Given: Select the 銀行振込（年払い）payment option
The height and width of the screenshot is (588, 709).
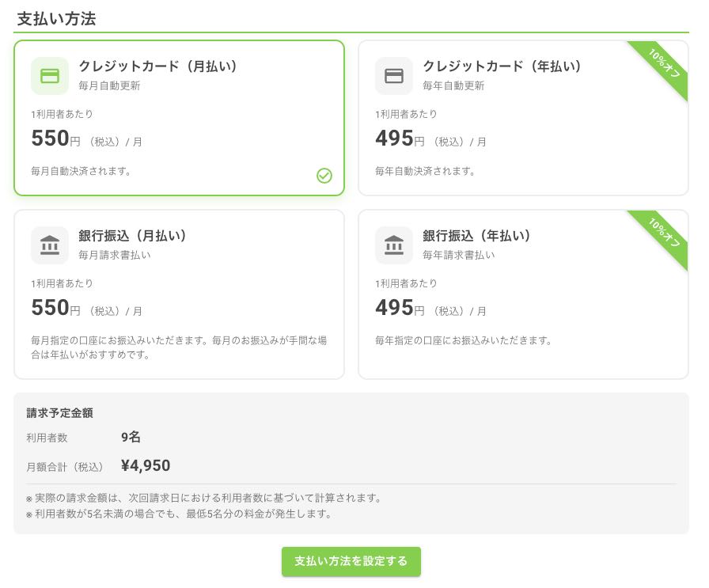Looking at the screenshot, I should pyautogui.click(x=522, y=293).
